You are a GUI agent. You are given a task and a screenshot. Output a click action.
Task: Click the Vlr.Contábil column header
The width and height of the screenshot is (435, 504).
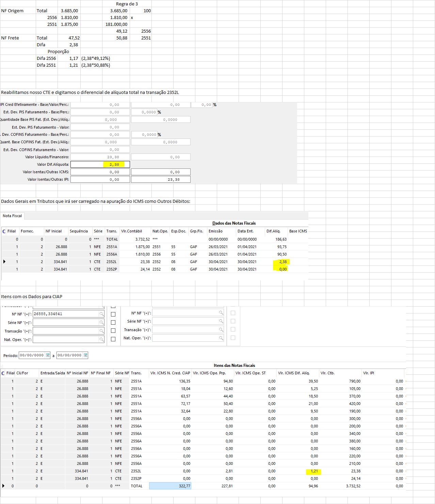[131, 231]
